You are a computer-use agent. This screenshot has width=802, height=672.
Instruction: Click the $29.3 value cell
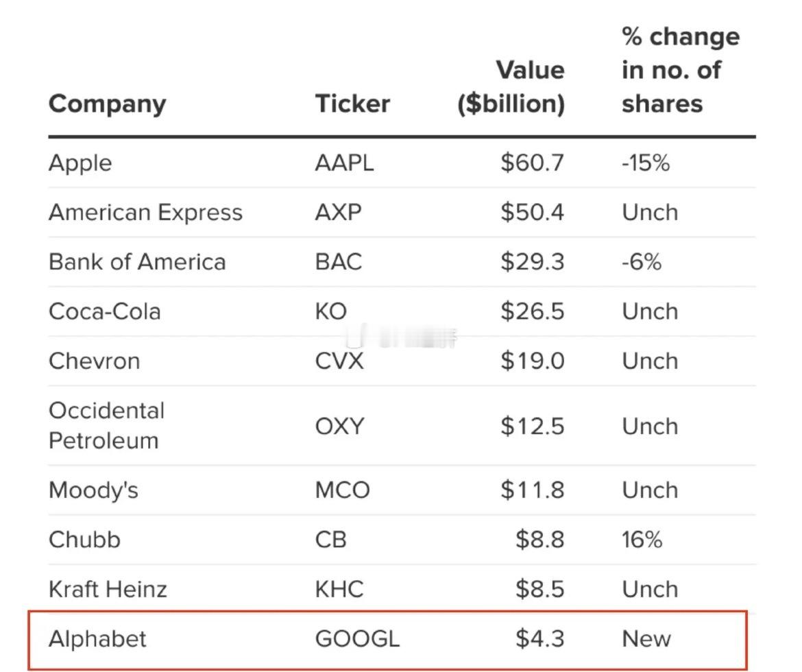[x=532, y=262]
